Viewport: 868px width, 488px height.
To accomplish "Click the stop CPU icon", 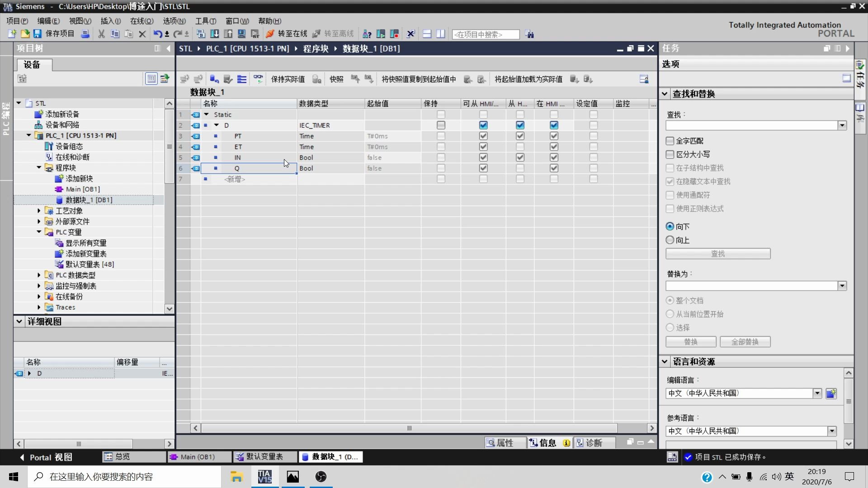I will [x=394, y=34].
